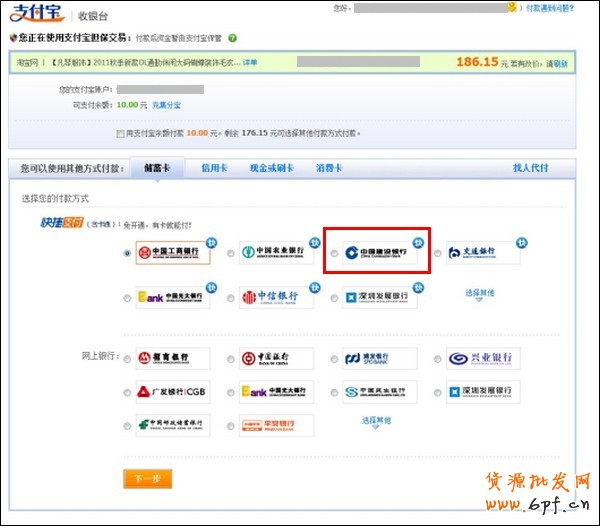
Task: Select the radio button beside 招商银行
Action: point(126,360)
